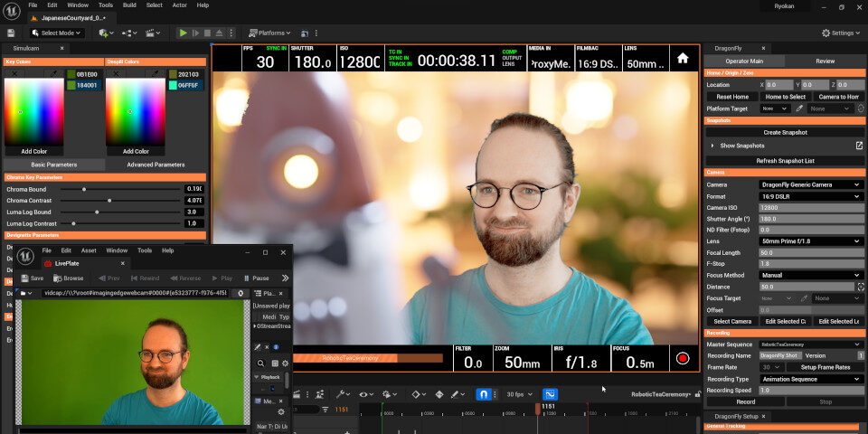Open the sequencer 30 fps dropdown
Viewport: 868px width, 434px height.
click(520, 395)
